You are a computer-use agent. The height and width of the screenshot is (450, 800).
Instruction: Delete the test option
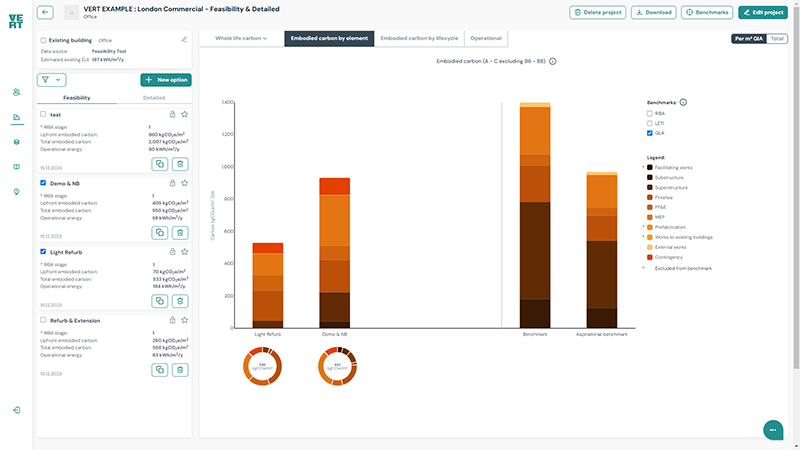tap(180, 164)
